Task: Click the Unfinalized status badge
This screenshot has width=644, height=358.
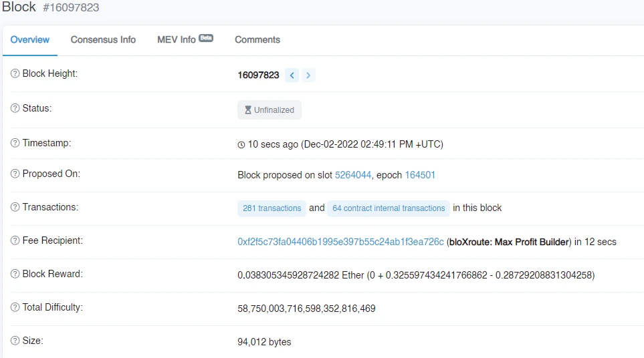Action: tap(270, 110)
